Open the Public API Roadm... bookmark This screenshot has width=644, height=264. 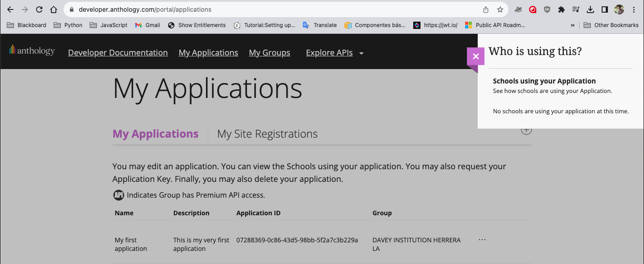[x=495, y=25]
